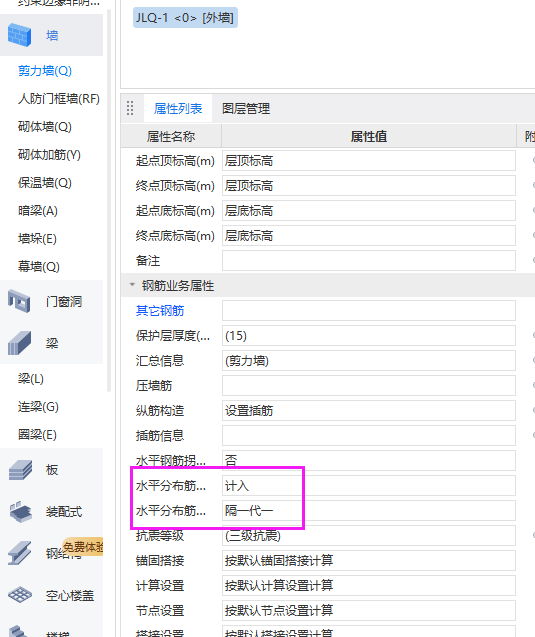Expand the 装配式 category label
Screen dimensions: 535x637
pos(64,512)
